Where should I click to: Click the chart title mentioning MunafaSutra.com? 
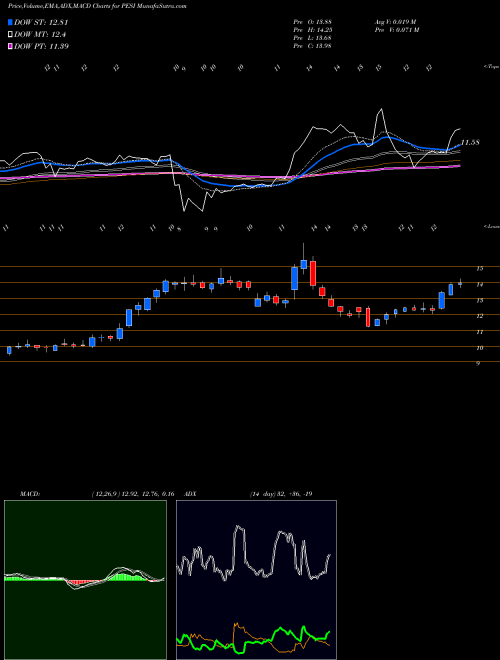[97, 6]
